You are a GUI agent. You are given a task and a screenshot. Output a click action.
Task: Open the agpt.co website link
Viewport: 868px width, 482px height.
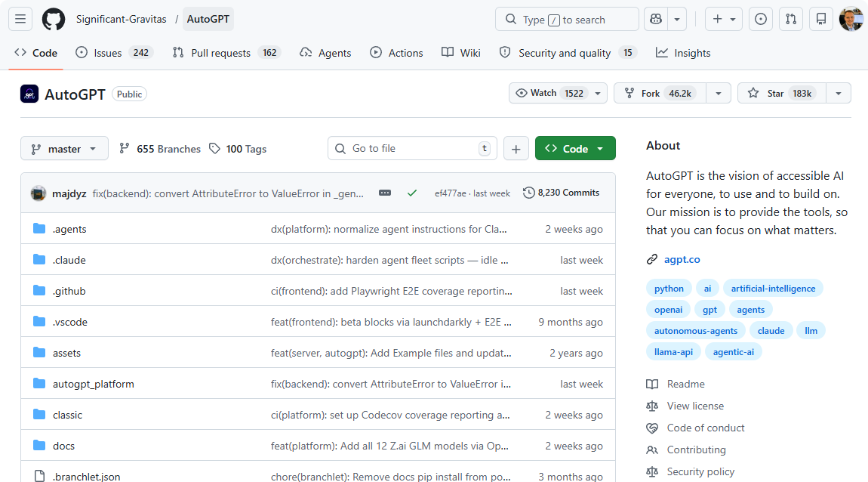click(x=682, y=259)
